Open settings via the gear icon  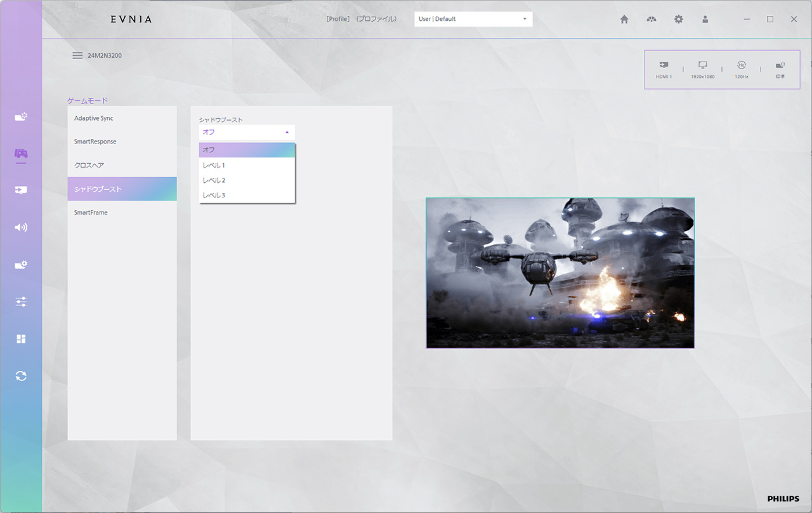[678, 19]
